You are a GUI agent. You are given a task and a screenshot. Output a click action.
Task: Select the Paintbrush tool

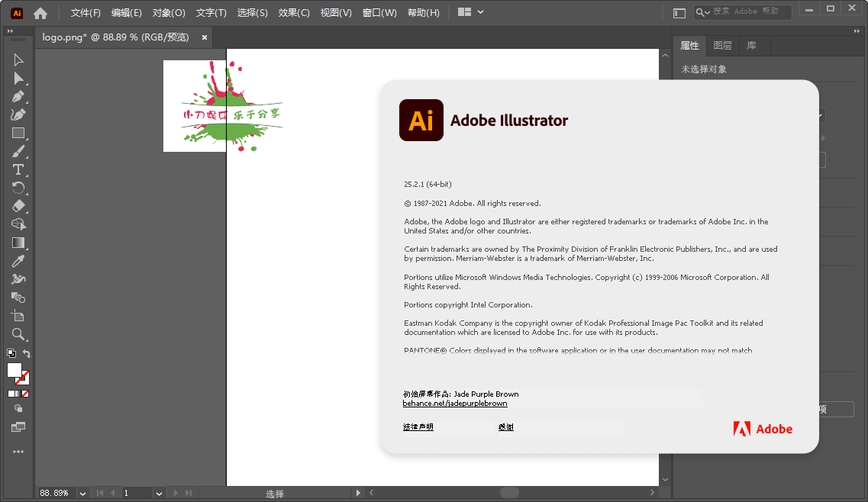pyautogui.click(x=18, y=151)
